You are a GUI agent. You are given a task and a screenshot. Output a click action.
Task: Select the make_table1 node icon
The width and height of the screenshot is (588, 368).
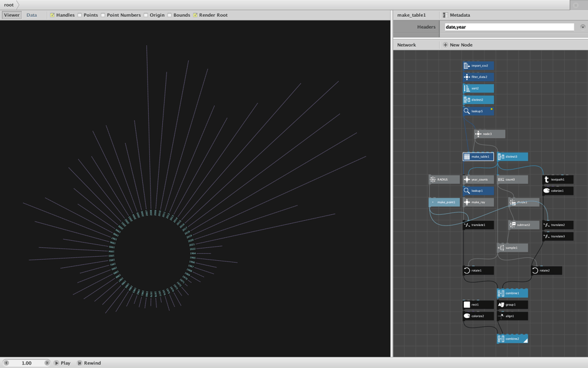(x=466, y=157)
